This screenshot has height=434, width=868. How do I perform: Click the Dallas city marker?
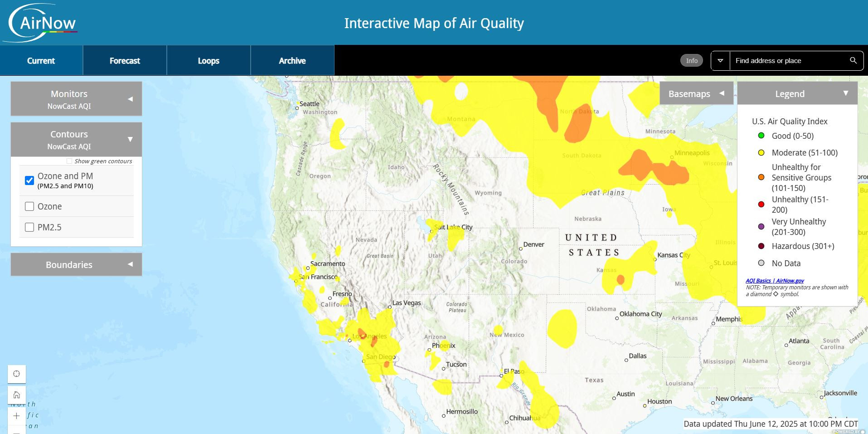tap(626, 360)
